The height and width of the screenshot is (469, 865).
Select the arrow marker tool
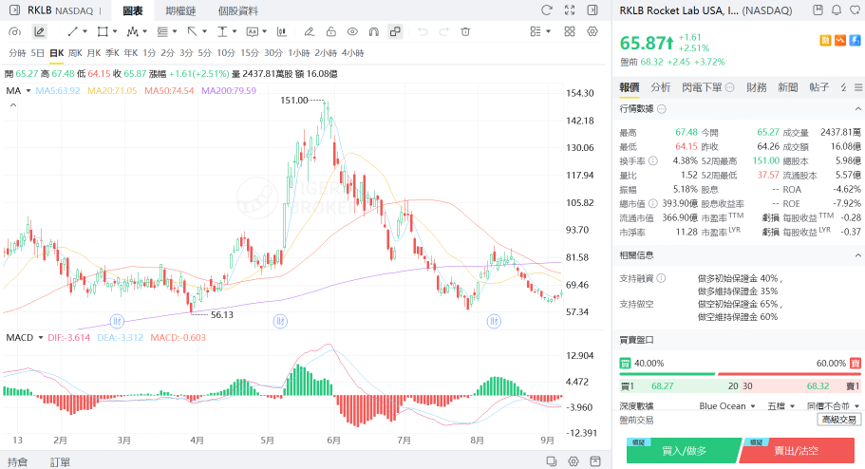click(192, 31)
